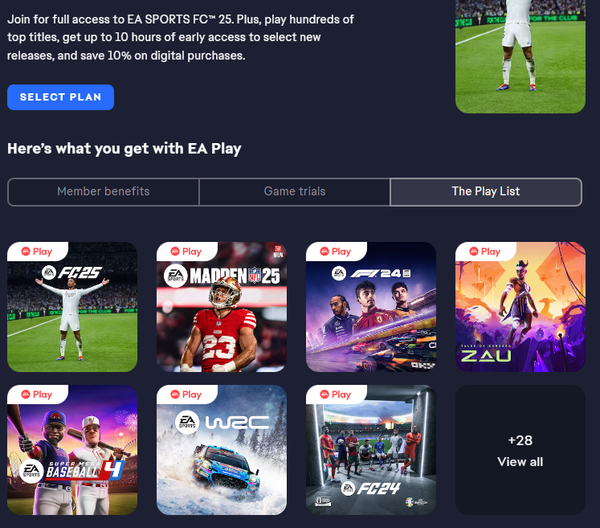Open the Tales of Kenzera ZAU tile

click(x=520, y=307)
